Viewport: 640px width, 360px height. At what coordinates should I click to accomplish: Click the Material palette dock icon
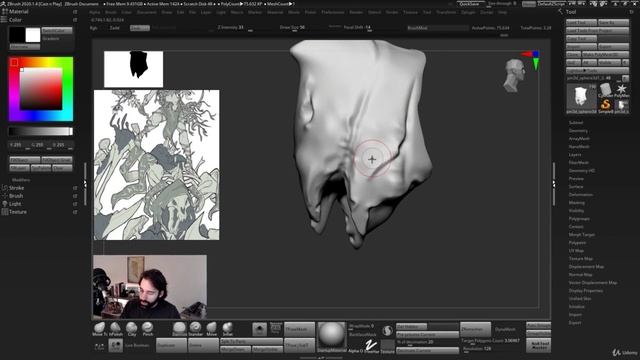pos(75,12)
